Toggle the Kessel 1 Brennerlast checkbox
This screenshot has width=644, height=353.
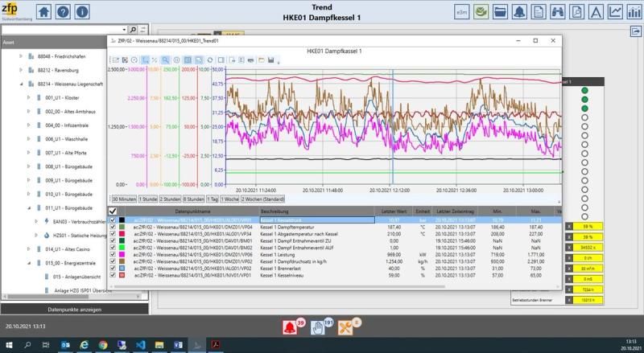(113, 268)
